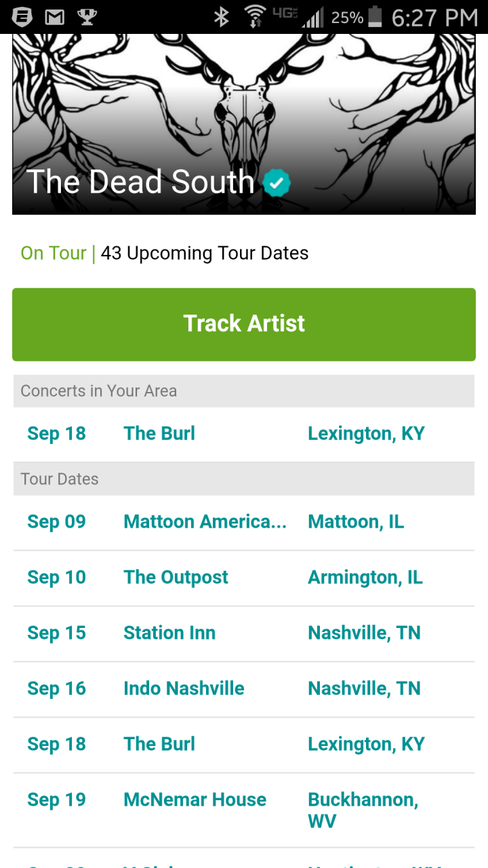
Task: Open the Mattoon America... venue link
Action: pyautogui.click(x=205, y=521)
